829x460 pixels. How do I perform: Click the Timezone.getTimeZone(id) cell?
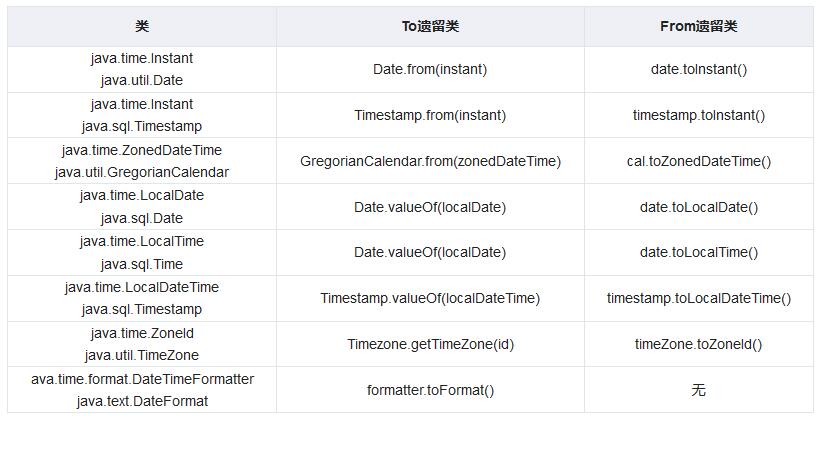[430, 344]
